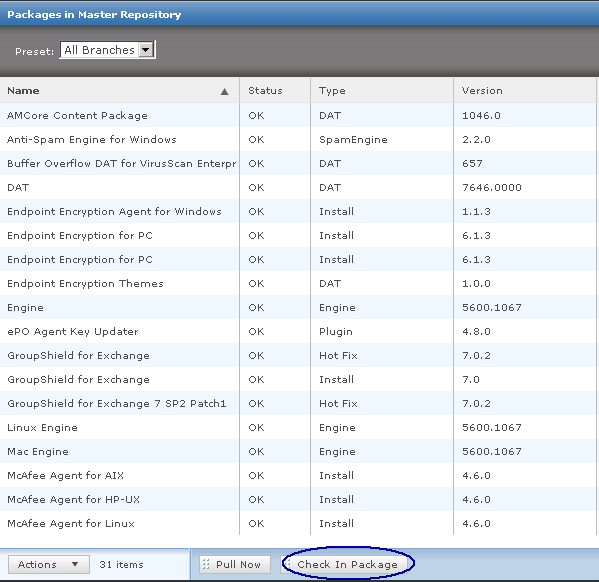This screenshot has height=582, width=599.
Task: Select the ePO Agent Key Updater row
Action: (298, 331)
